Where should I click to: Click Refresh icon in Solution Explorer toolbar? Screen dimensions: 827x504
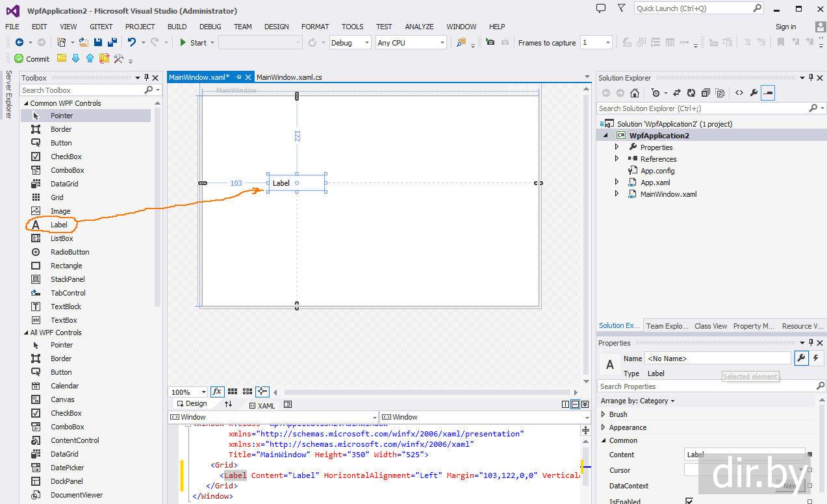tap(691, 93)
